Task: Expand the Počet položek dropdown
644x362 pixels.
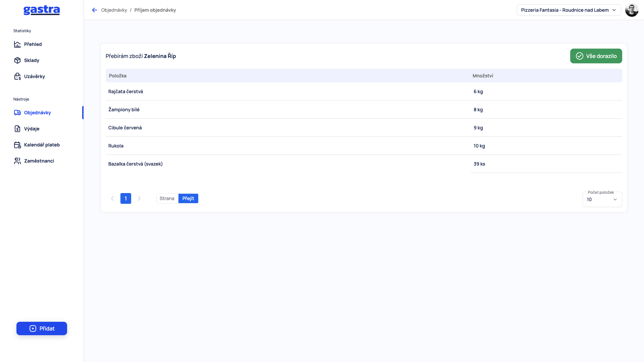Action: tap(602, 199)
